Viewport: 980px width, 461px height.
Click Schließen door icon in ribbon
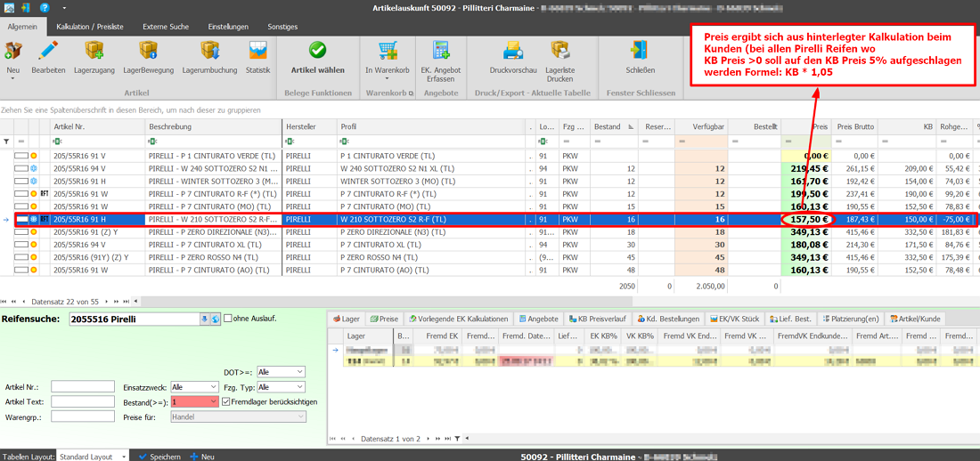coord(640,51)
